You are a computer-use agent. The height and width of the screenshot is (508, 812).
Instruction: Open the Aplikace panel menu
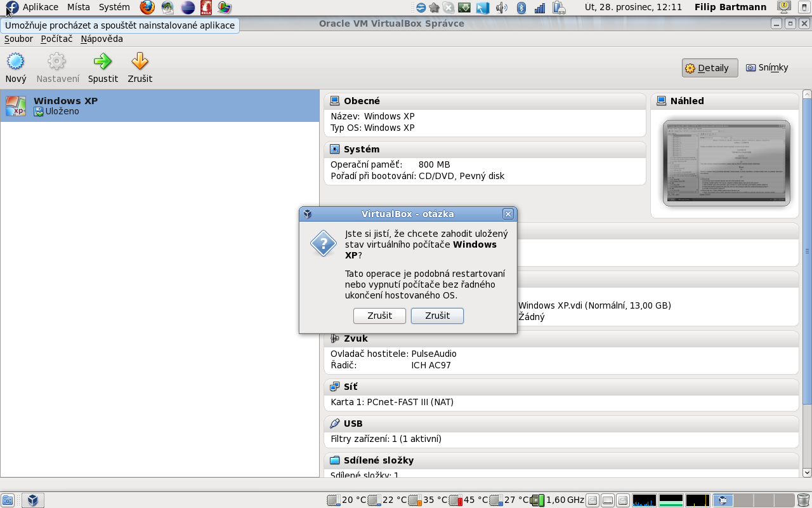click(x=41, y=8)
